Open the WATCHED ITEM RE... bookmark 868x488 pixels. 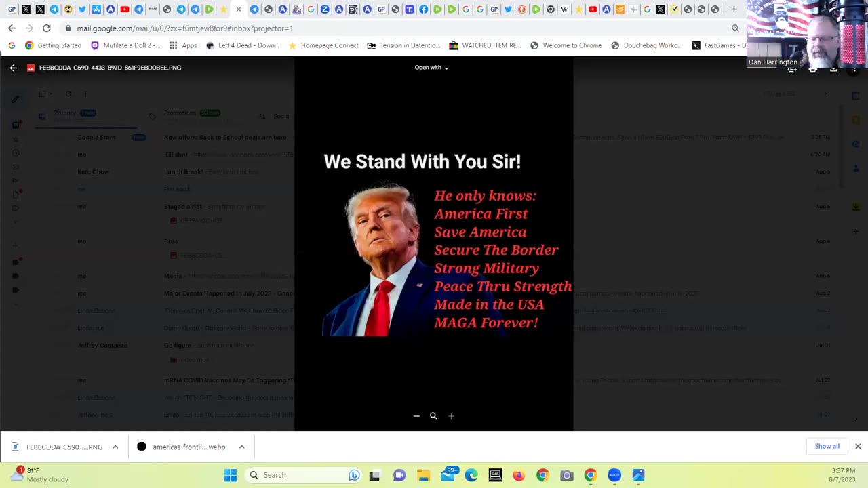click(485, 45)
